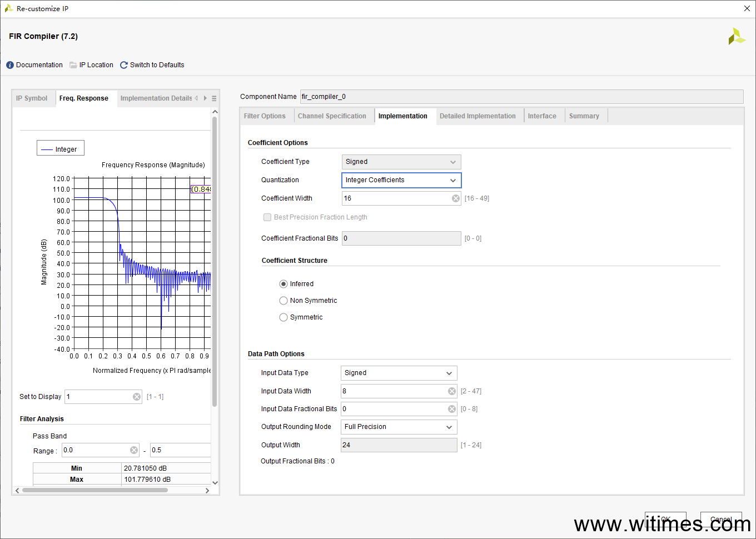Click the Max value 101.779610 dB cell

(x=166, y=480)
